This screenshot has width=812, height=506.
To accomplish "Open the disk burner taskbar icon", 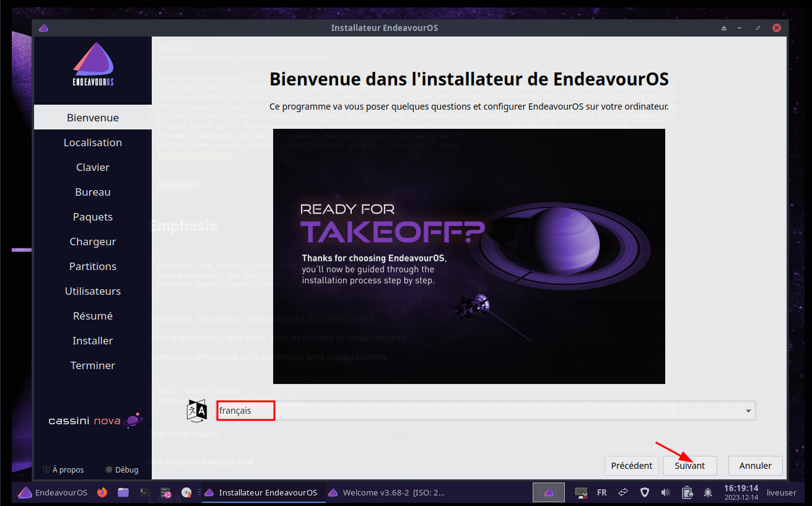I will [x=186, y=493].
